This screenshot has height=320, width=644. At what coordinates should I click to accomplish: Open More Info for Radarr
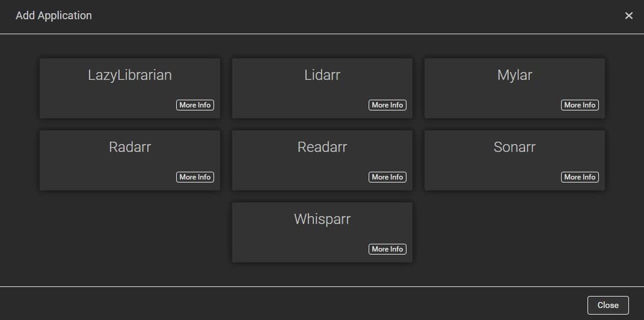click(195, 177)
